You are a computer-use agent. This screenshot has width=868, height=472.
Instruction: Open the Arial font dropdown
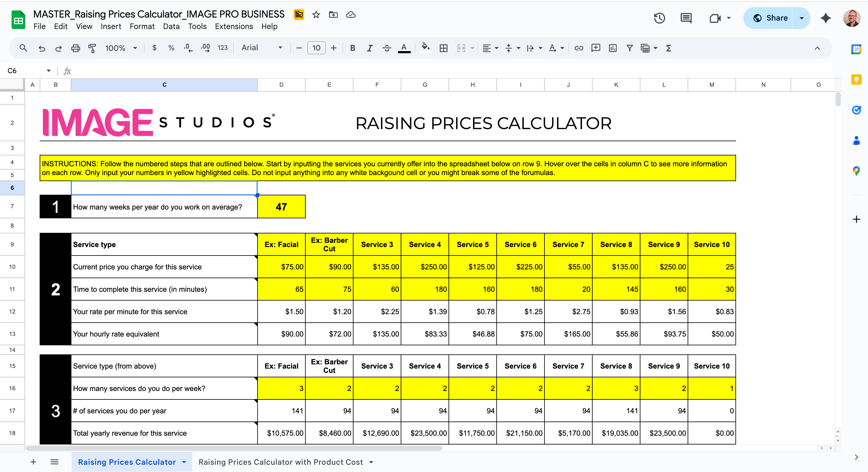261,48
